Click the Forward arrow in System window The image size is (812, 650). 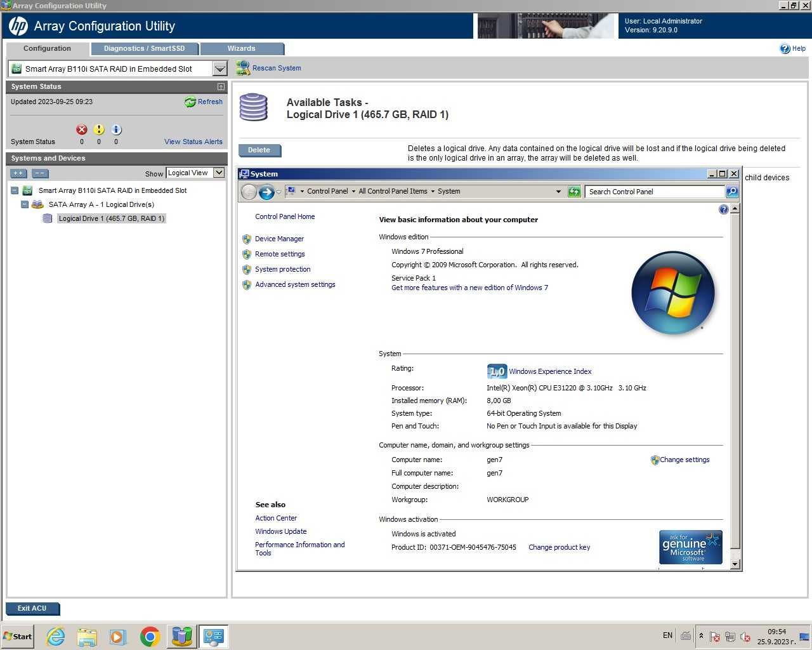[x=266, y=192]
